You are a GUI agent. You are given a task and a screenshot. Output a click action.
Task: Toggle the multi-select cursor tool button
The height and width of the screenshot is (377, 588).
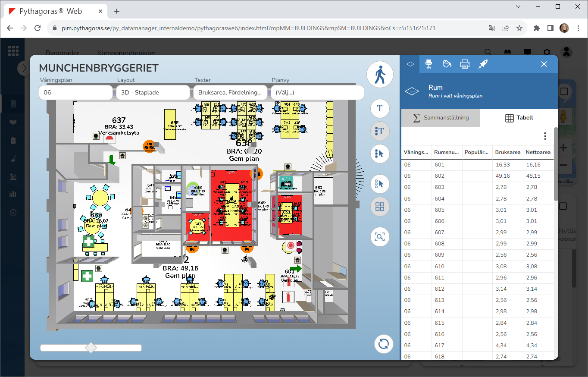tap(380, 184)
